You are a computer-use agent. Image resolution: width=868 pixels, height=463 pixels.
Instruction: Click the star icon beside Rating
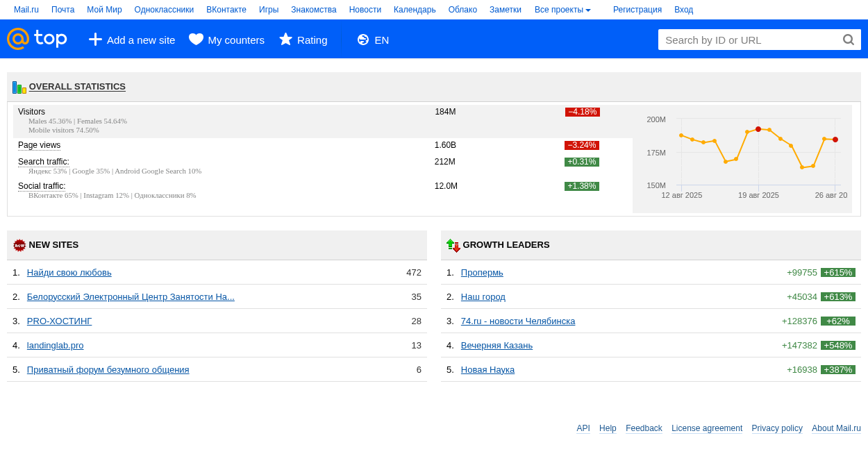tap(286, 40)
